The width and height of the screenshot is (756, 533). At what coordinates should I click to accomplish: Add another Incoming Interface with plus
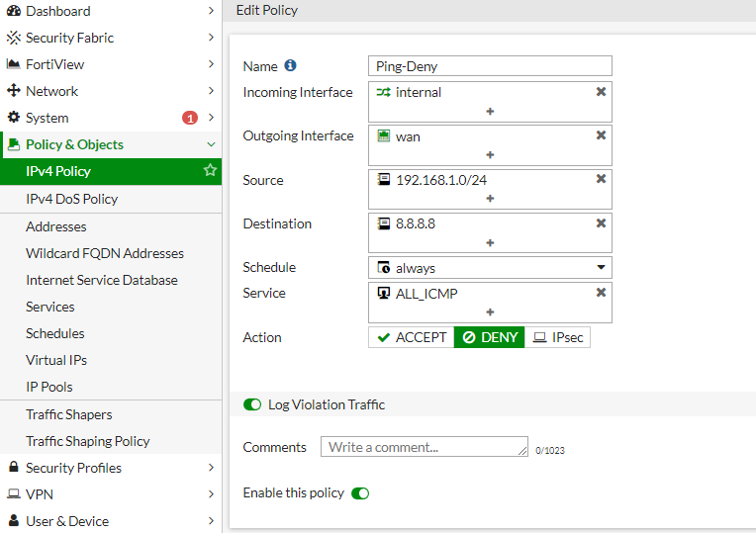point(490,112)
